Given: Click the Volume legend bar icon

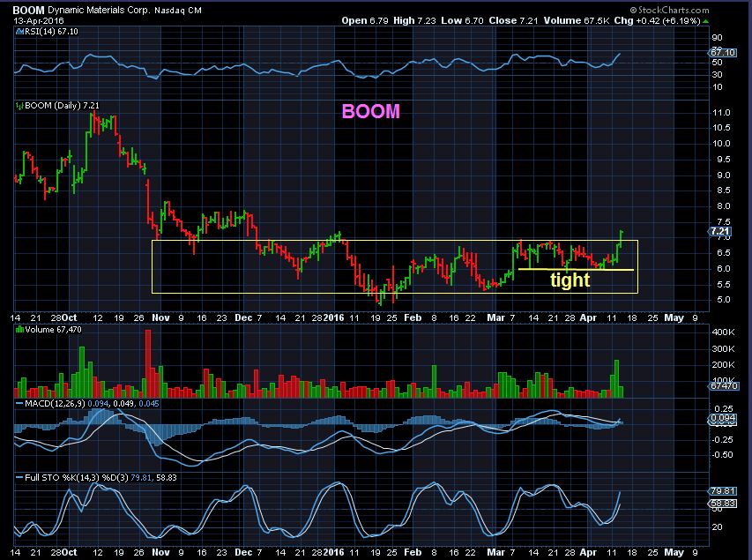Looking at the screenshot, I should (x=19, y=330).
